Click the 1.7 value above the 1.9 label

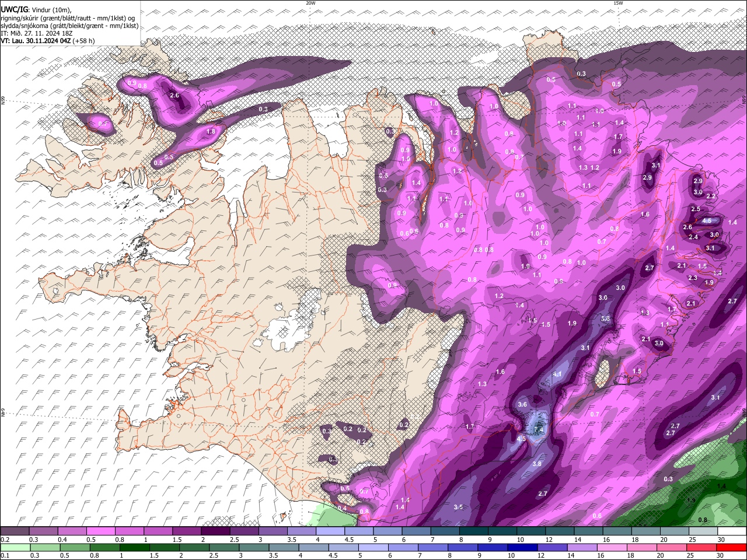tap(619, 136)
